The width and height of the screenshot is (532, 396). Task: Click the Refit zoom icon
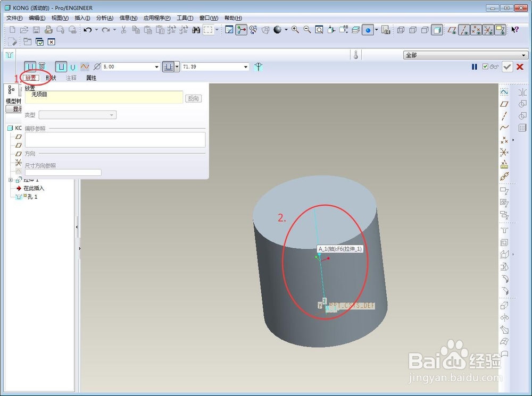pos(319,30)
